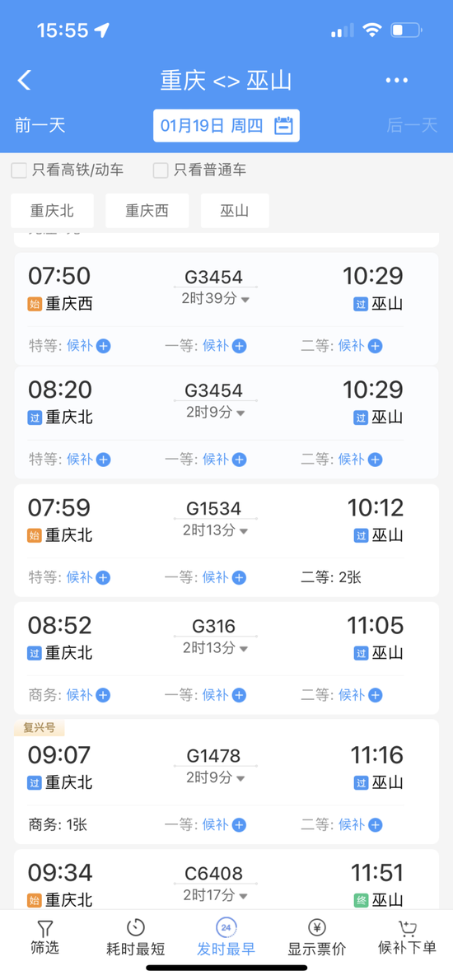The image size is (453, 980).
Task: Sort by 耗时最短 clock icon
Action: click(136, 927)
